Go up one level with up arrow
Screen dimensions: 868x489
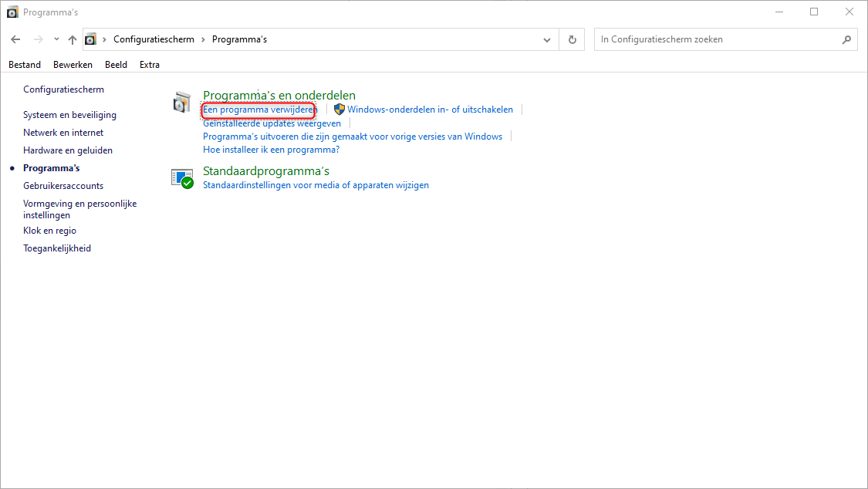click(x=73, y=39)
